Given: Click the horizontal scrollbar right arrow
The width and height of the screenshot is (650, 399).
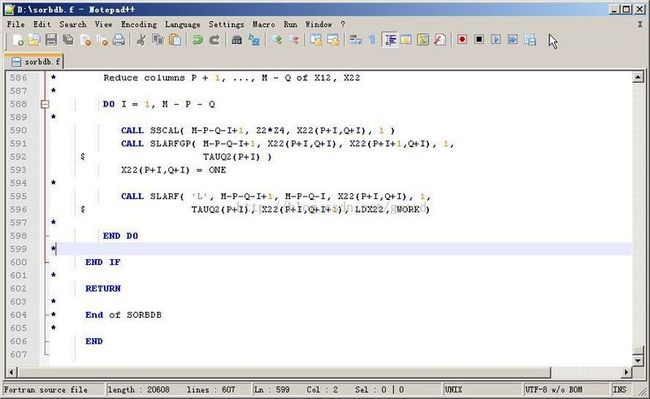Looking at the screenshot, I should 626,372.
